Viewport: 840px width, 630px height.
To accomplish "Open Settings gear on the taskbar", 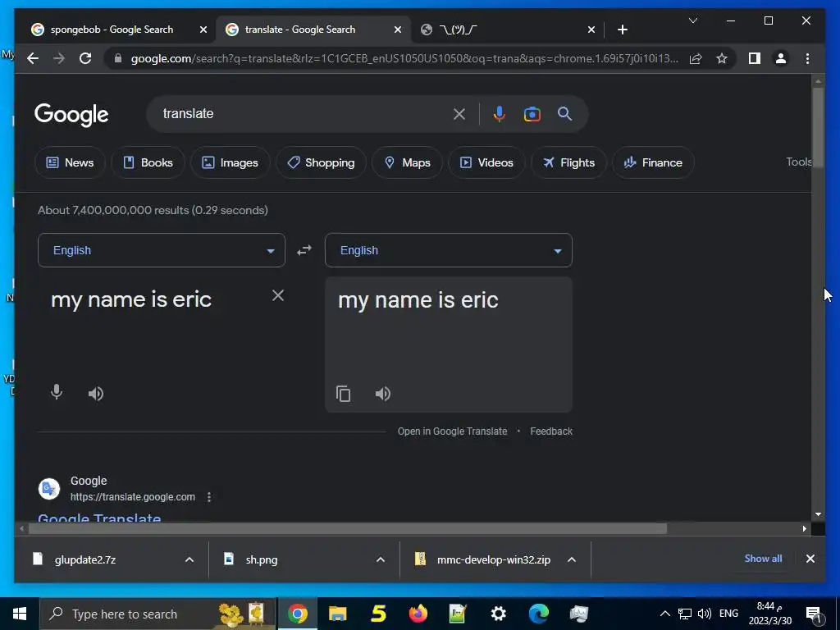I will [x=498, y=614].
